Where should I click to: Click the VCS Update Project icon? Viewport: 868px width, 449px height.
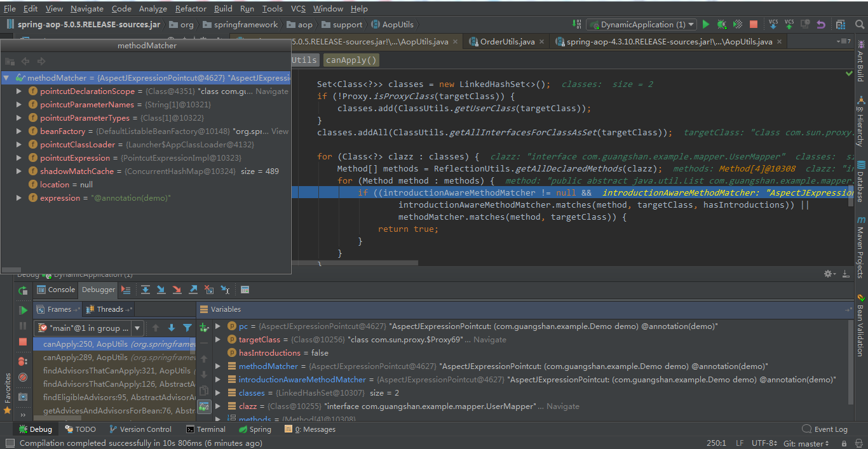pyautogui.click(x=773, y=25)
